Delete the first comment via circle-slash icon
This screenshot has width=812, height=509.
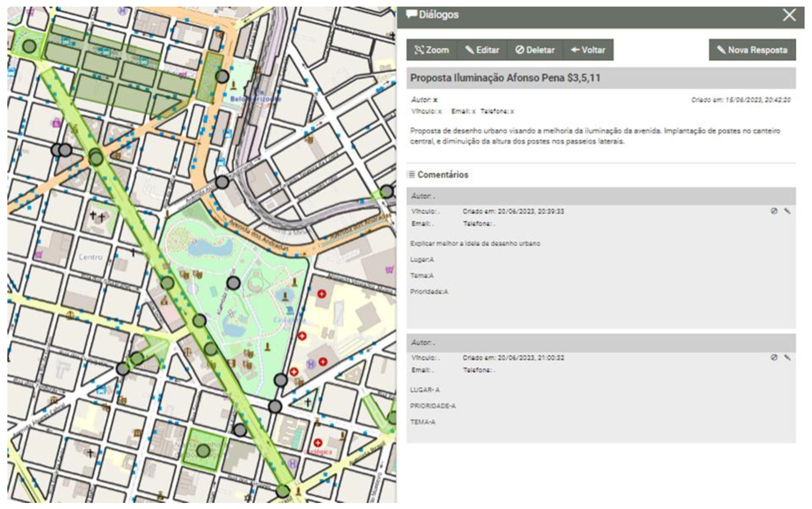point(774,211)
